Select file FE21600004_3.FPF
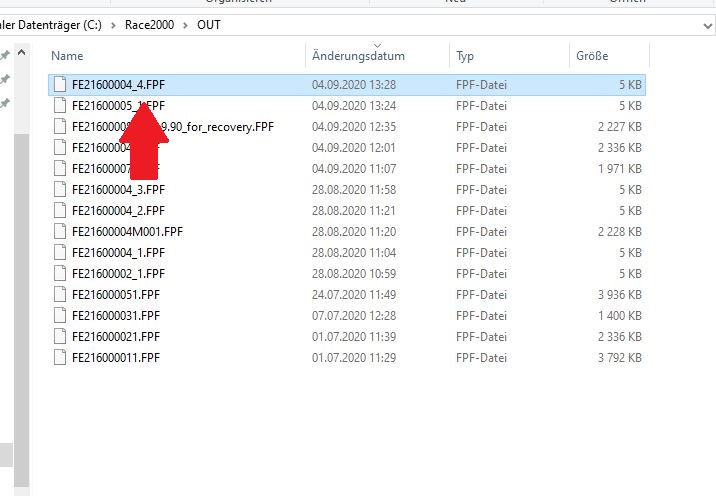The height and width of the screenshot is (496, 716). click(347, 190)
